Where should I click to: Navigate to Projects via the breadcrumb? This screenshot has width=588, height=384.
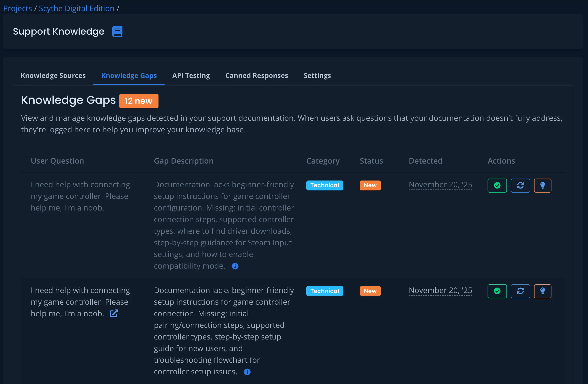pyautogui.click(x=17, y=8)
